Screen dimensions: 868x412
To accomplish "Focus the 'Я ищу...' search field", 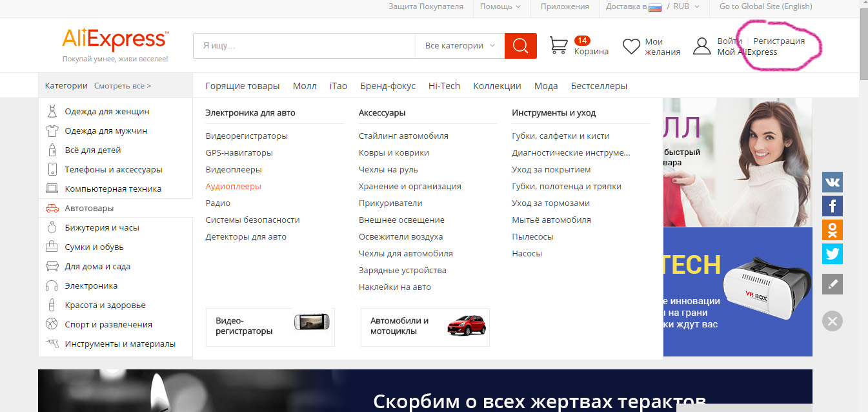I will (303, 46).
